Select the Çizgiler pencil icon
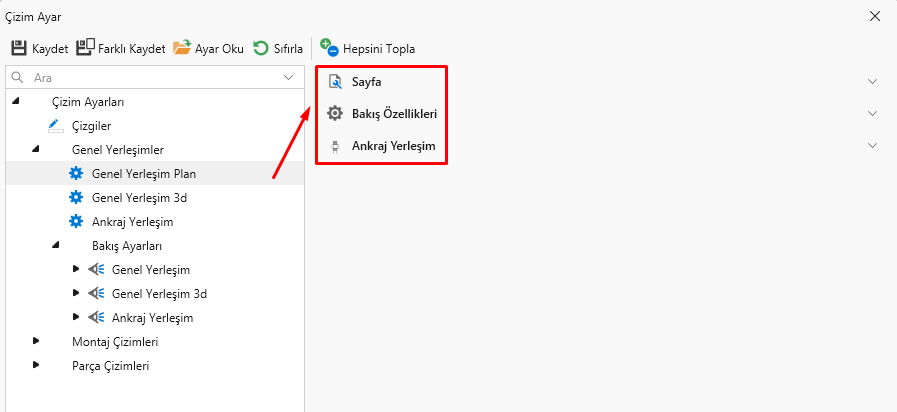This screenshot has width=897, height=412. point(55,126)
